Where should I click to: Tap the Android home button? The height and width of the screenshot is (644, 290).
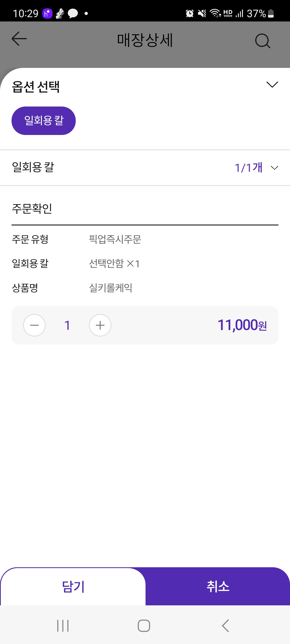(x=144, y=626)
